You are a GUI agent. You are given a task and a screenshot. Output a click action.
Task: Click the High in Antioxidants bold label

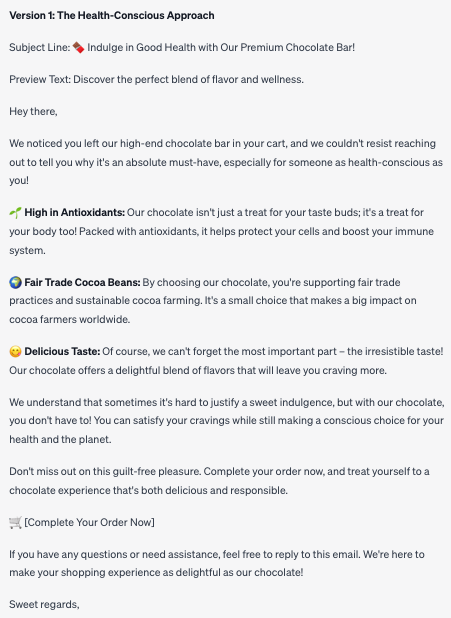[75, 212]
